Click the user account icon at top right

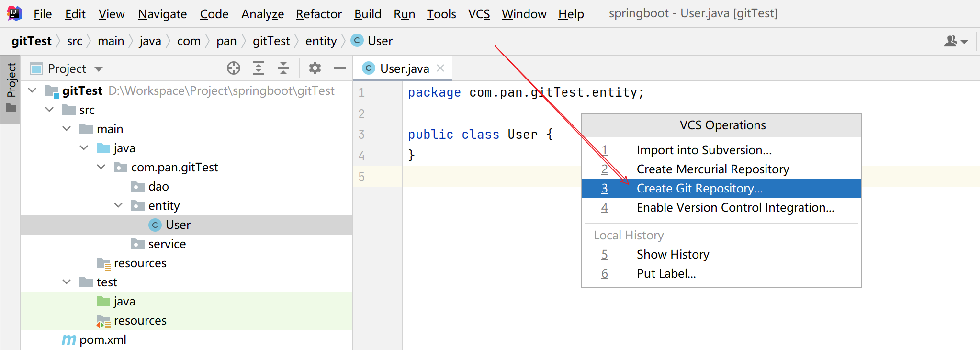[x=955, y=42]
